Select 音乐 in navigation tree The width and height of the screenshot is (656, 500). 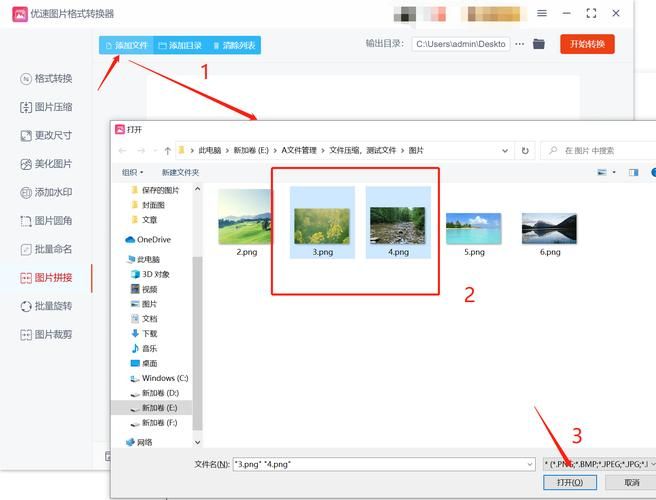click(x=144, y=349)
